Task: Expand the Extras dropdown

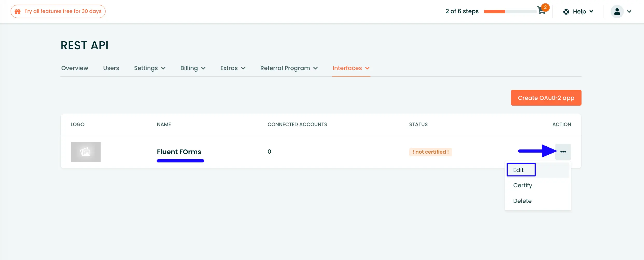Action: (233, 68)
